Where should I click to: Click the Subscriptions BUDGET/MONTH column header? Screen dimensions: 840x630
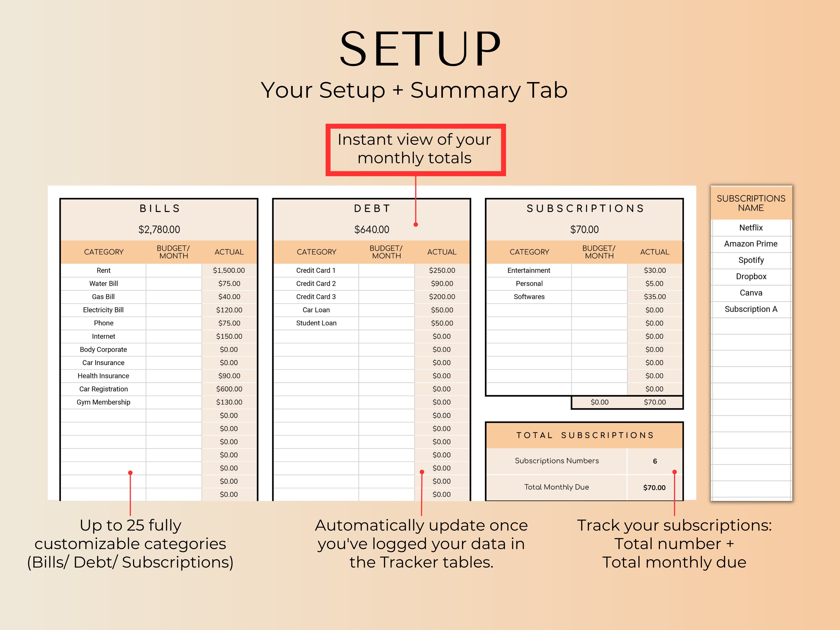coord(599,252)
